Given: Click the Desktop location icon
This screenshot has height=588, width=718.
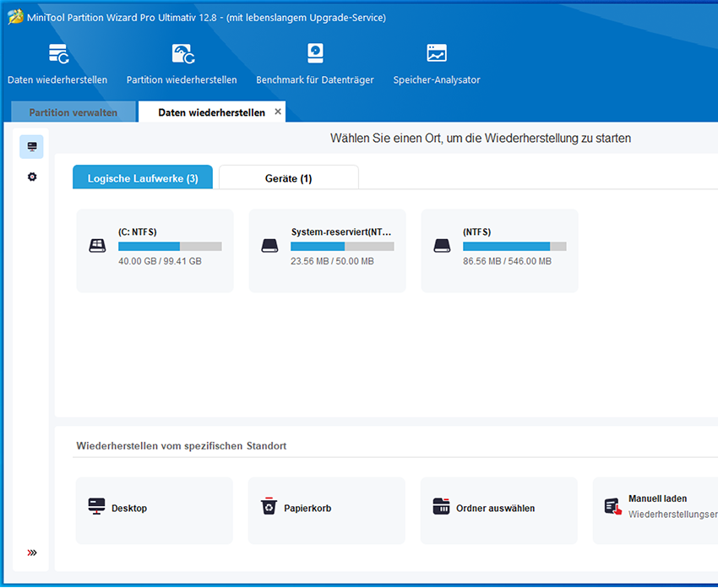Looking at the screenshot, I should (x=97, y=507).
